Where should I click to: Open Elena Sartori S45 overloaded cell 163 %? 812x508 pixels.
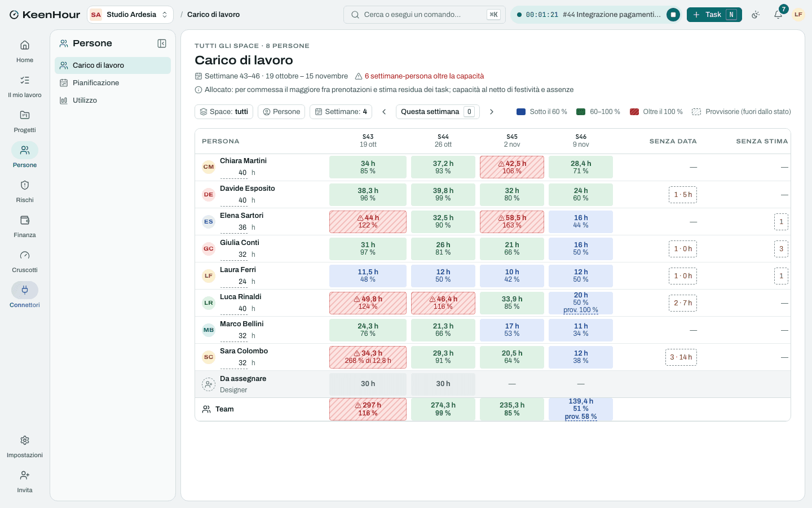point(512,222)
